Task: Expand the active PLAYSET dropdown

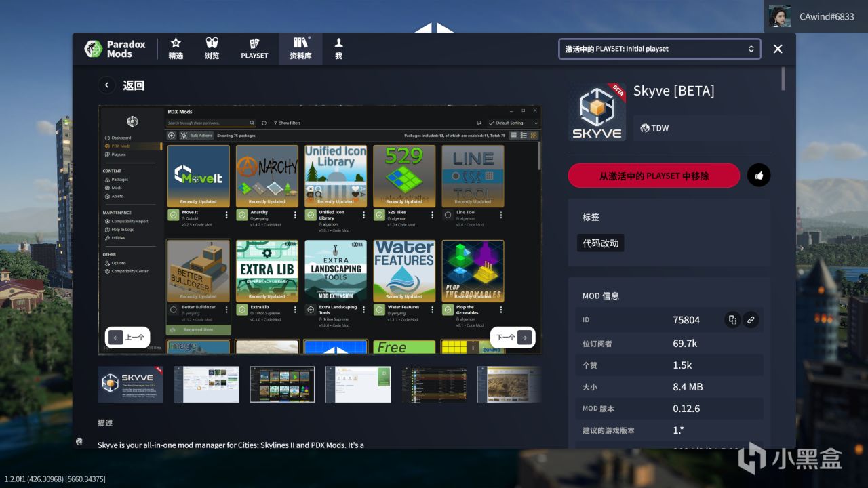Action: tap(660, 49)
